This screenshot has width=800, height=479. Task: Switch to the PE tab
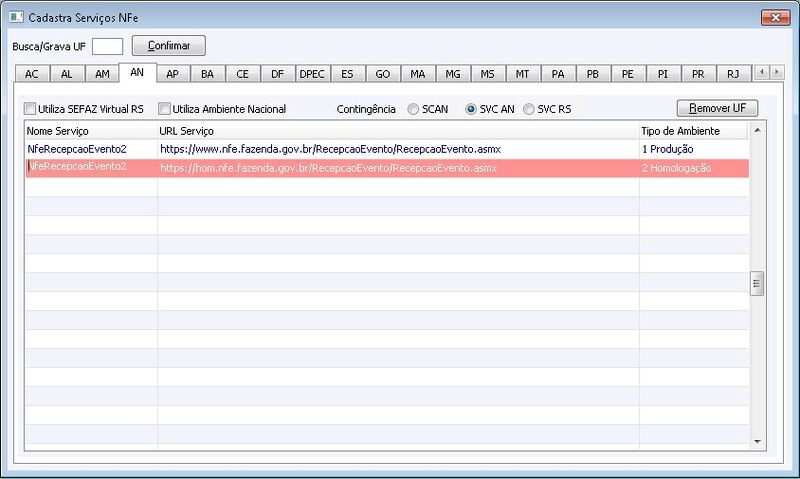point(628,74)
